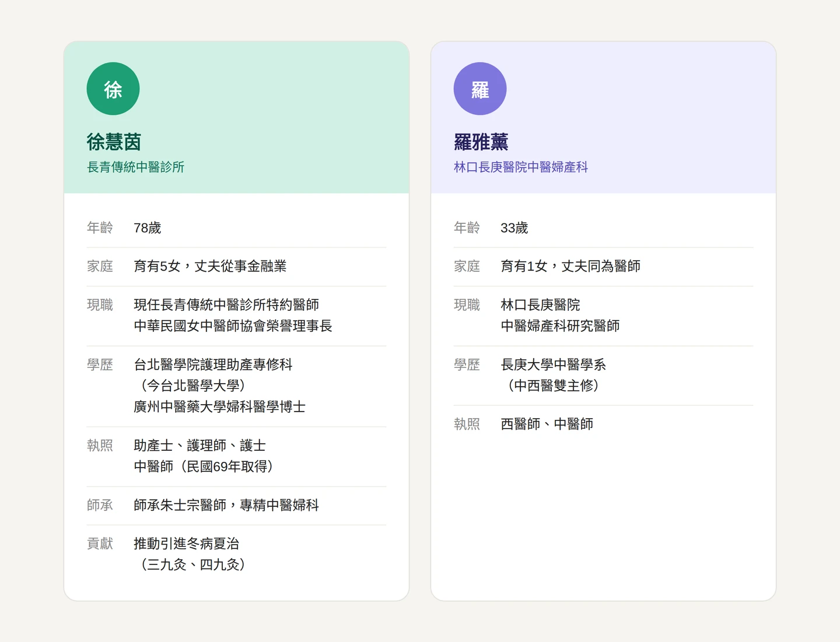Click 長庚大學中醫學系 education line

(553, 365)
